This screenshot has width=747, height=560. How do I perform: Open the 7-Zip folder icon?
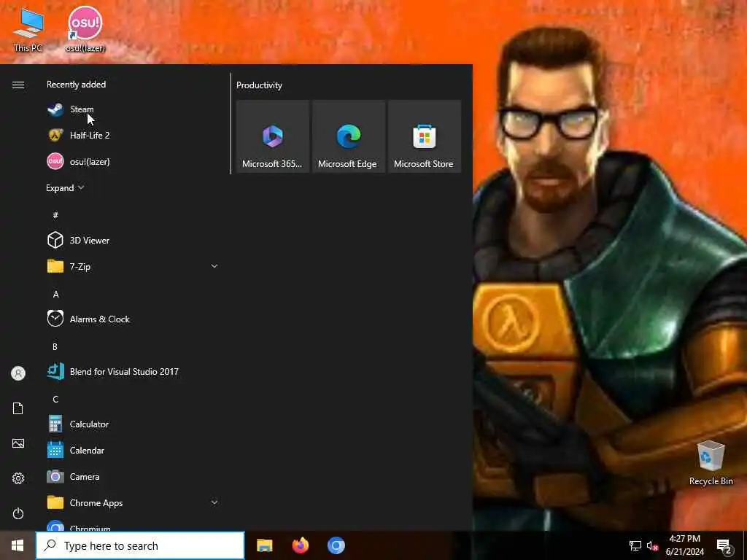(x=55, y=266)
